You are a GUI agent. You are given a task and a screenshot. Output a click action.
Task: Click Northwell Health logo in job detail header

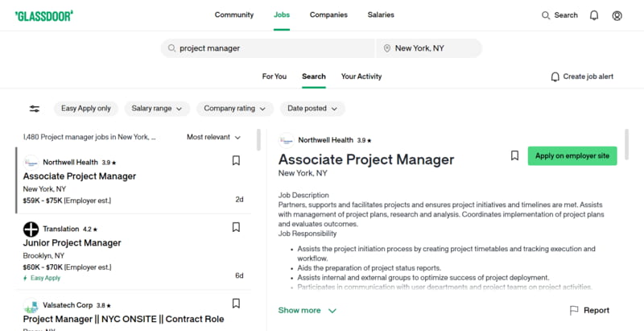287,140
